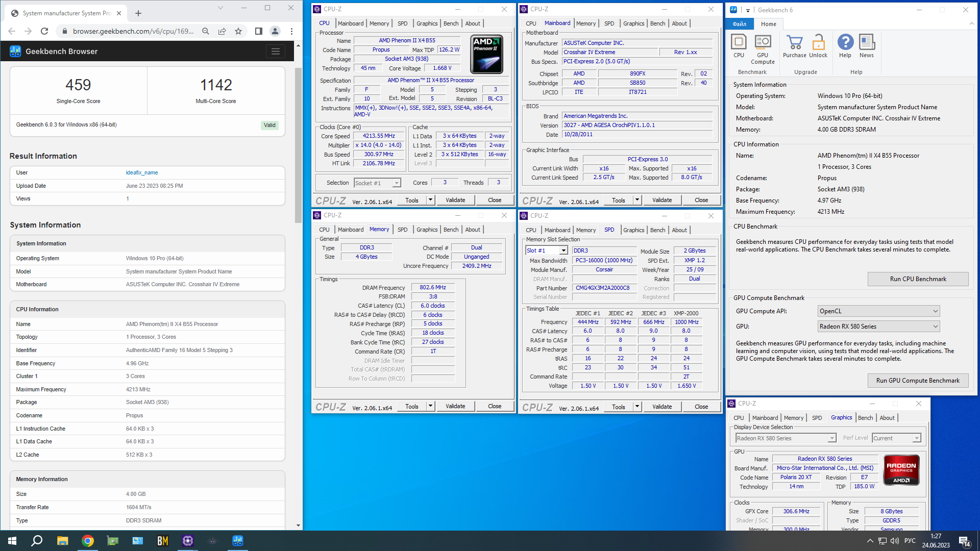Open a new browser tab with plus
The width and height of the screenshot is (980, 551).
138,13
